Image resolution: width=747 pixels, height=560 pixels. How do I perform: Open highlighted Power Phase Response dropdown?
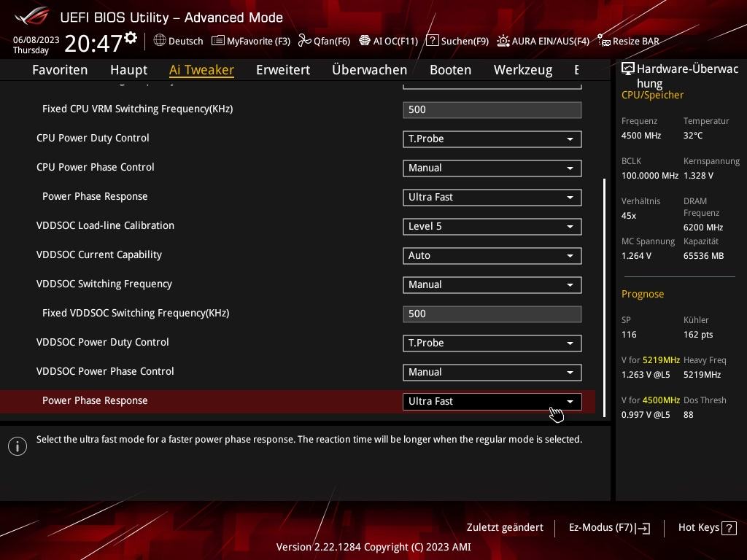point(492,402)
